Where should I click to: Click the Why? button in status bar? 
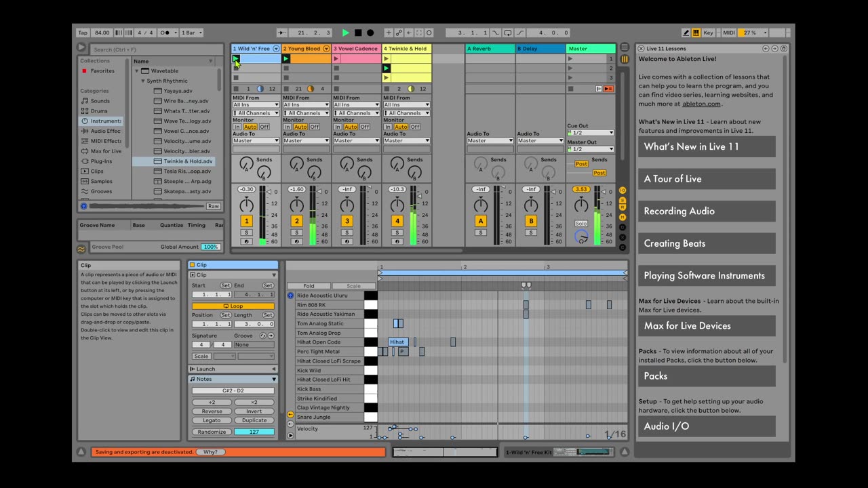tap(211, 452)
